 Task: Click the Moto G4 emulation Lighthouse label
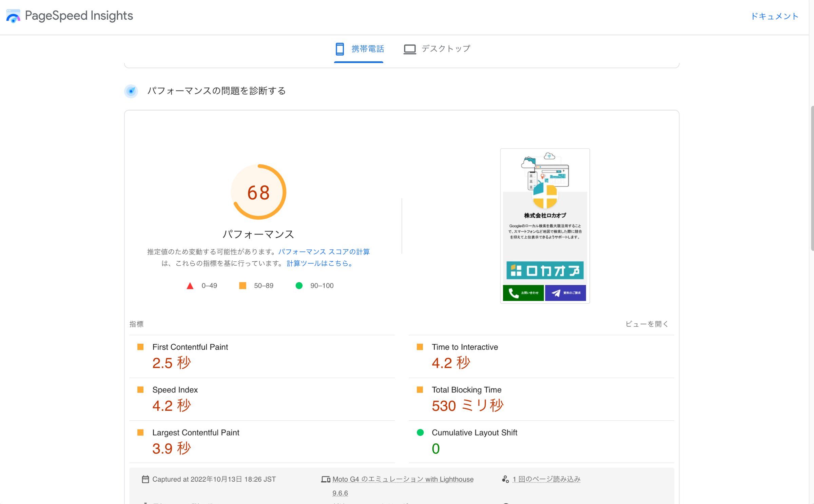coord(403,479)
